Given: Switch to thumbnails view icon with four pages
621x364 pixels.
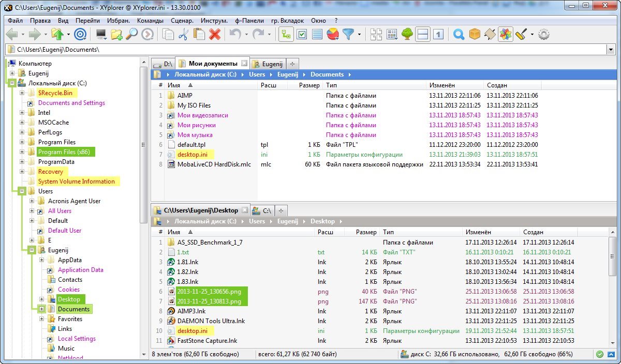Looking at the screenshot, I should tap(376, 35).
